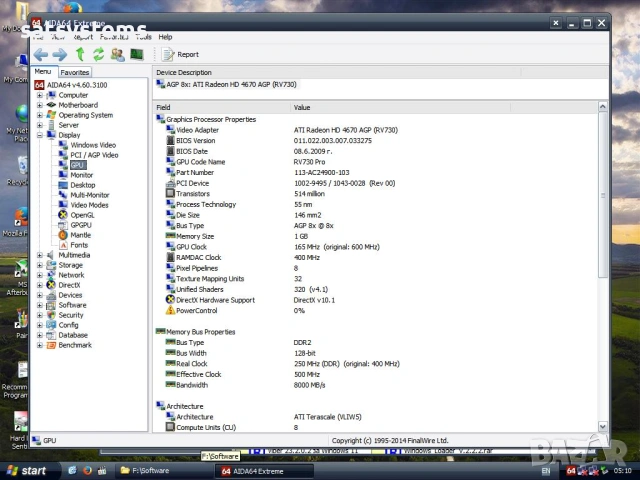The width and height of the screenshot is (640, 480).
Task: Click the Forward navigation arrow
Action: tap(60, 54)
